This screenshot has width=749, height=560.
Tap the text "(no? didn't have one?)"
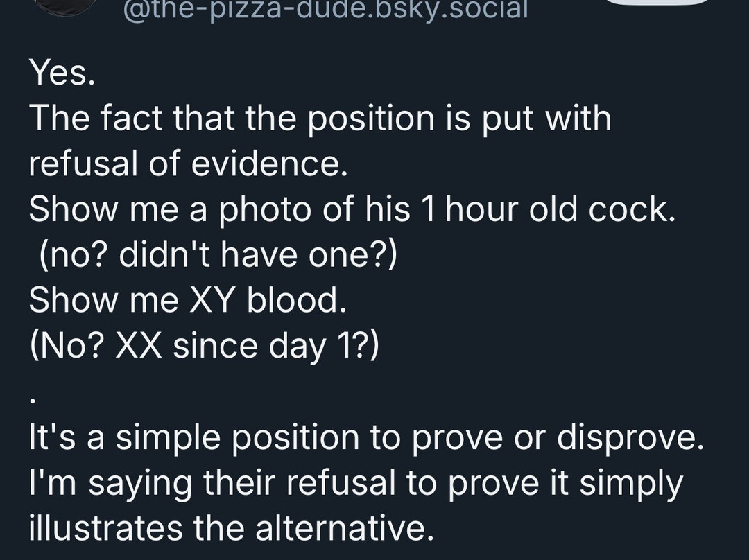tap(218, 255)
